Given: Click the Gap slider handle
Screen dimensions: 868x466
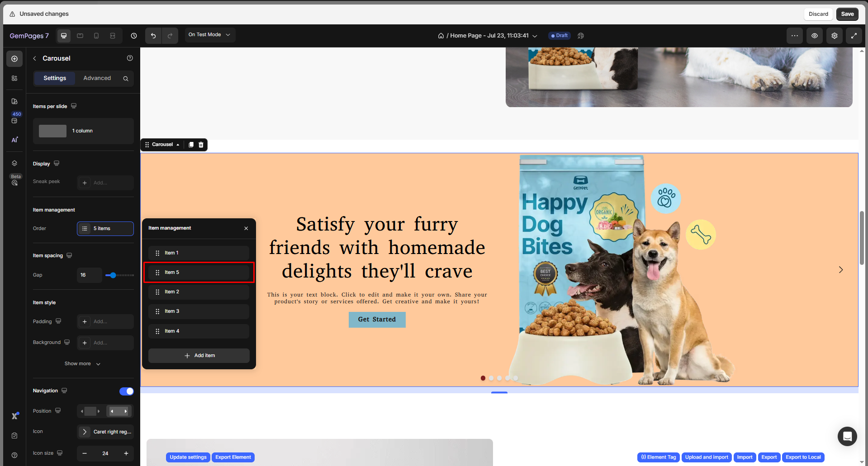Looking at the screenshot, I should (113, 275).
